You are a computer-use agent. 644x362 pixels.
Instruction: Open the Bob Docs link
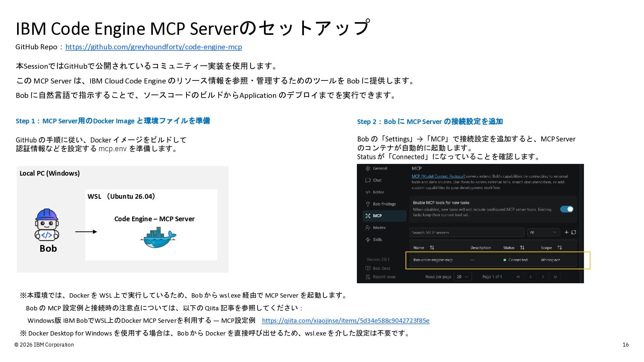(x=378, y=268)
